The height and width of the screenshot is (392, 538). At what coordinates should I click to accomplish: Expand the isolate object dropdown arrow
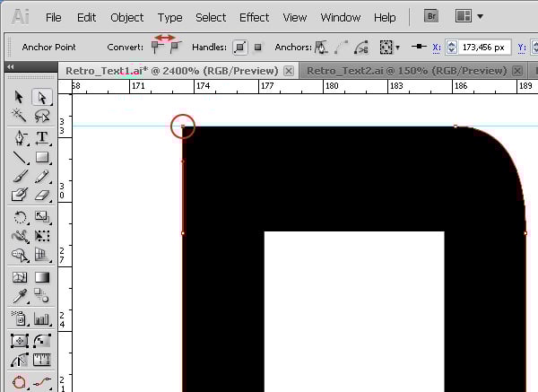pyautogui.click(x=398, y=47)
